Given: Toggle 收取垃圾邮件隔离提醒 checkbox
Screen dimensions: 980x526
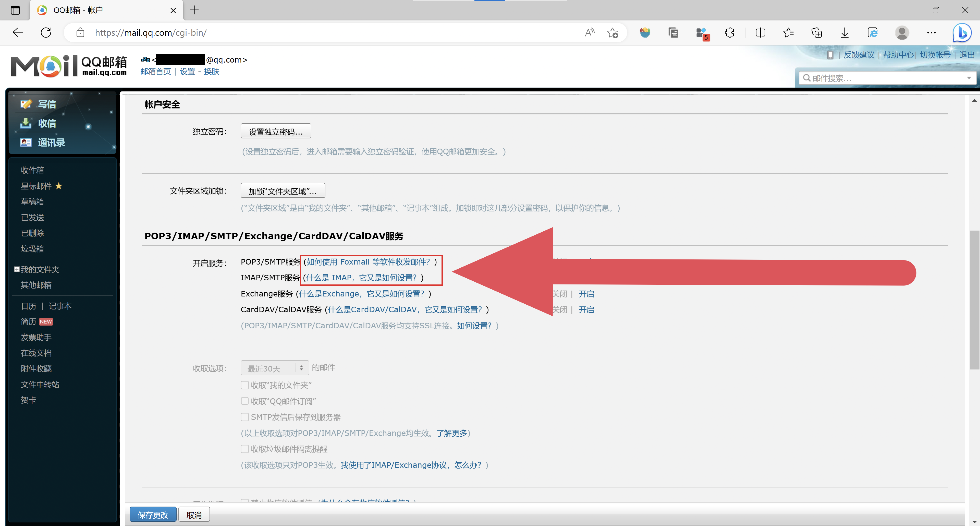Looking at the screenshot, I should (x=245, y=449).
